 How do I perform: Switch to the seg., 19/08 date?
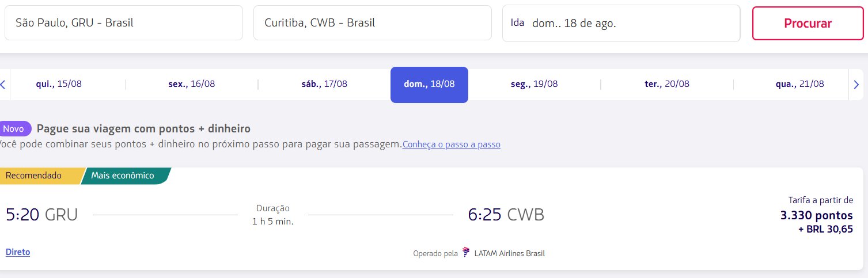tap(534, 84)
